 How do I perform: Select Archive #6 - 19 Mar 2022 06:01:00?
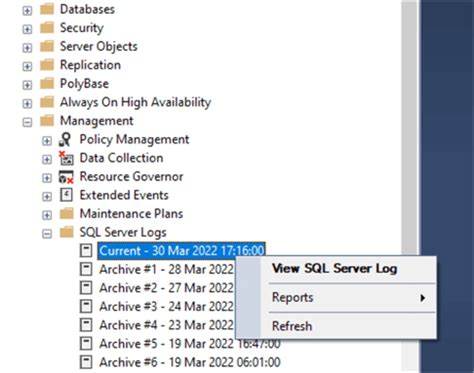coord(190,362)
